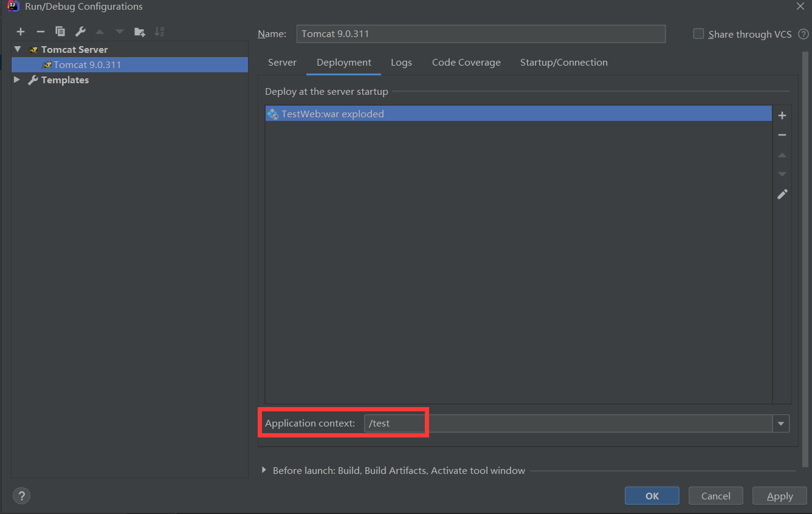The image size is (812, 514).
Task: Select the TestWeb:war exploded artifact
Action: tap(518, 114)
